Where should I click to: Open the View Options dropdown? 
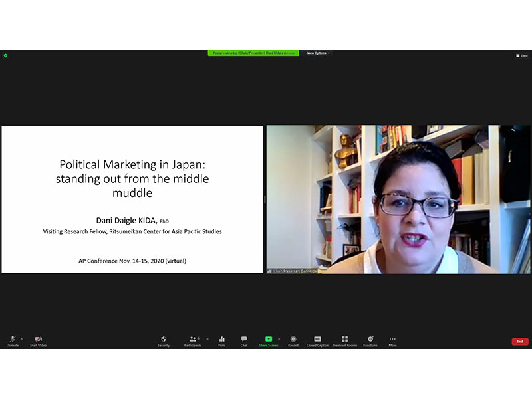click(318, 53)
